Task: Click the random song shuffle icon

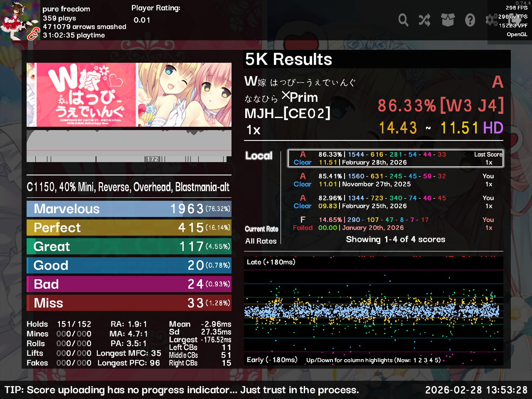Action: tap(425, 20)
